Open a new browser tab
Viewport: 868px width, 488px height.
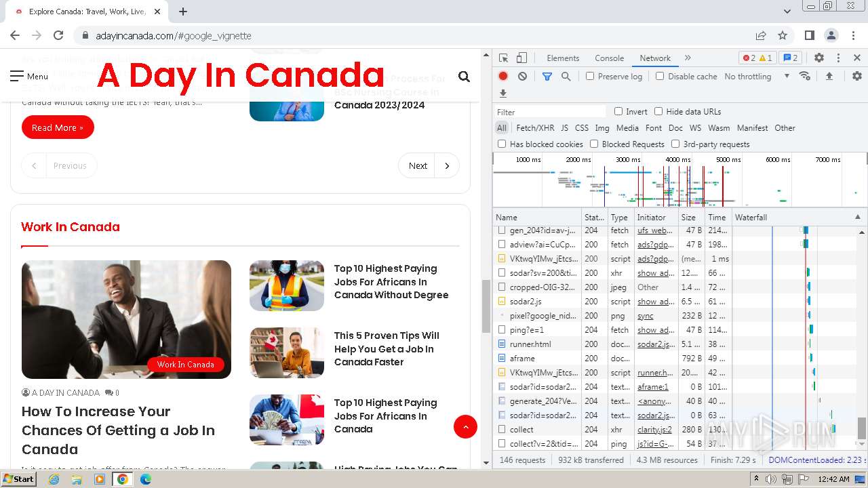(x=183, y=12)
